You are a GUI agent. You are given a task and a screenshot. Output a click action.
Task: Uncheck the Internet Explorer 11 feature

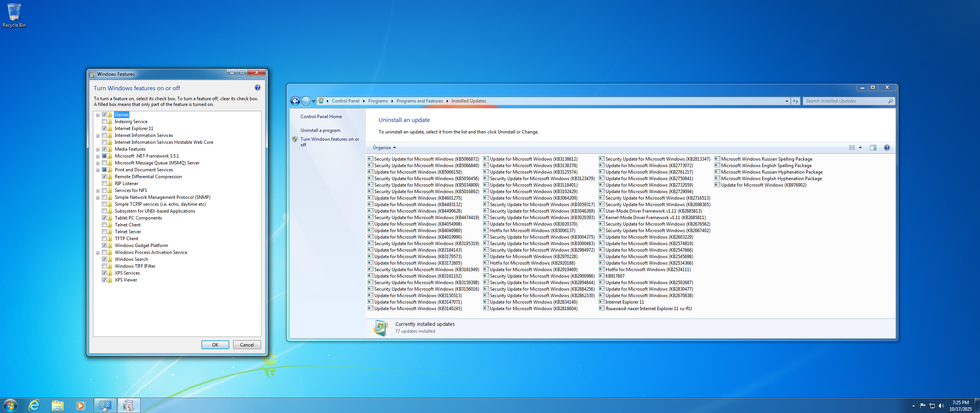pos(104,128)
